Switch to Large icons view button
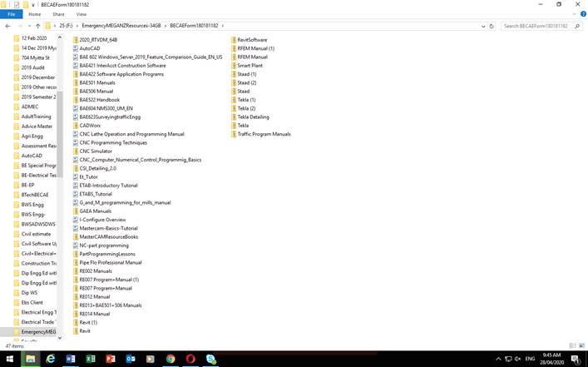Screen dimensions: 588x367 [581, 345]
